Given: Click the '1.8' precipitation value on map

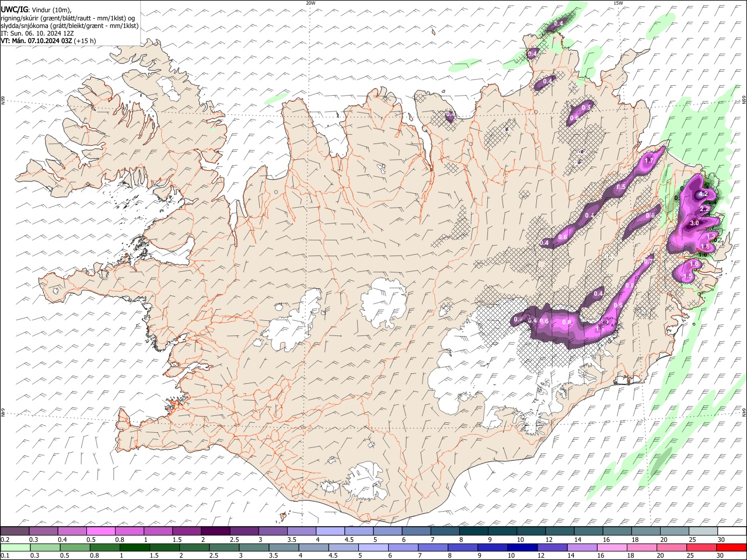Looking at the screenshot, I should coord(704,247).
